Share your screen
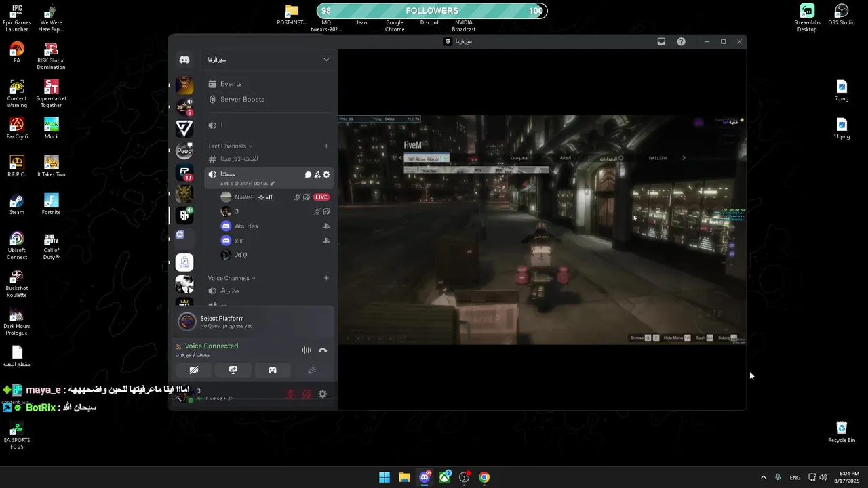The height and width of the screenshot is (488, 868). [x=233, y=370]
